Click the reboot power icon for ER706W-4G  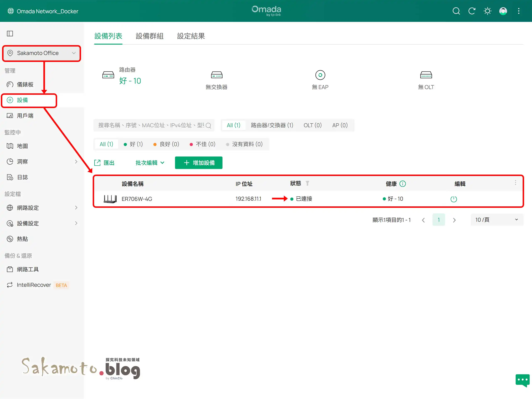(454, 199)
